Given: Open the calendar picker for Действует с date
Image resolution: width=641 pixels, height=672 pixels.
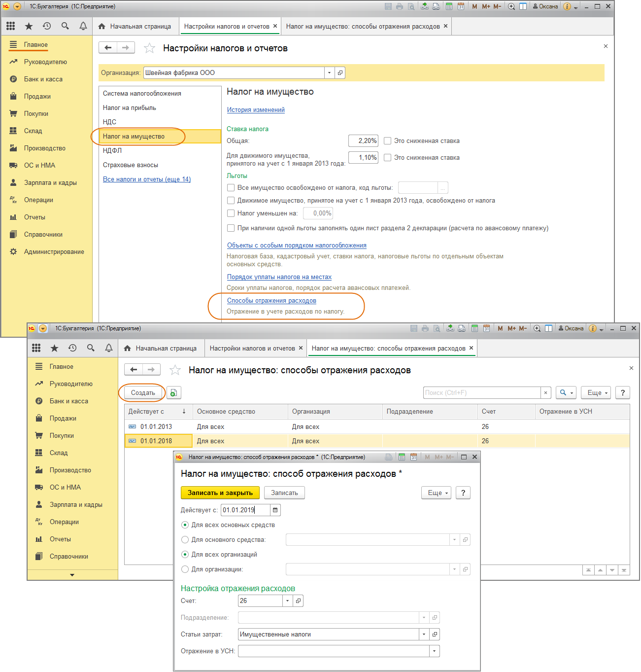Looking at the screenshot, I should click(x=275, y=510).
